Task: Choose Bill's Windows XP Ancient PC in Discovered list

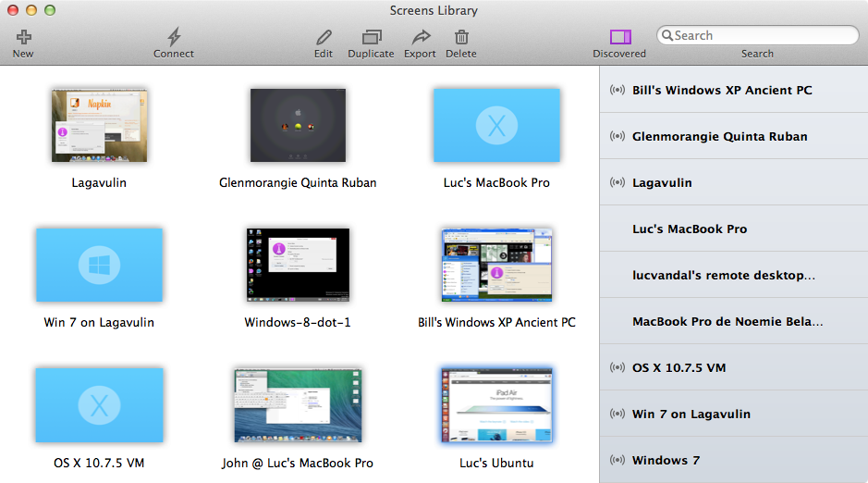Action: [x=734, y=90]
